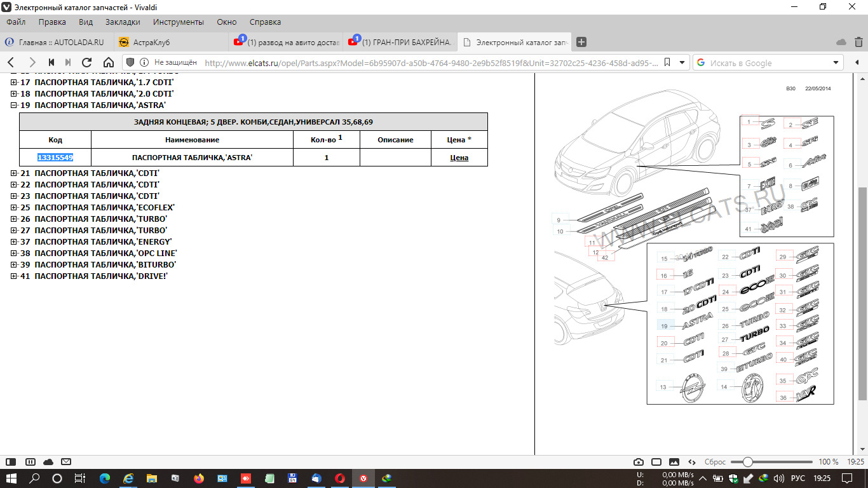This screenshot has height=488, width=868.
Task: Switch to the АстраКлуб tab
Action: 153,42
